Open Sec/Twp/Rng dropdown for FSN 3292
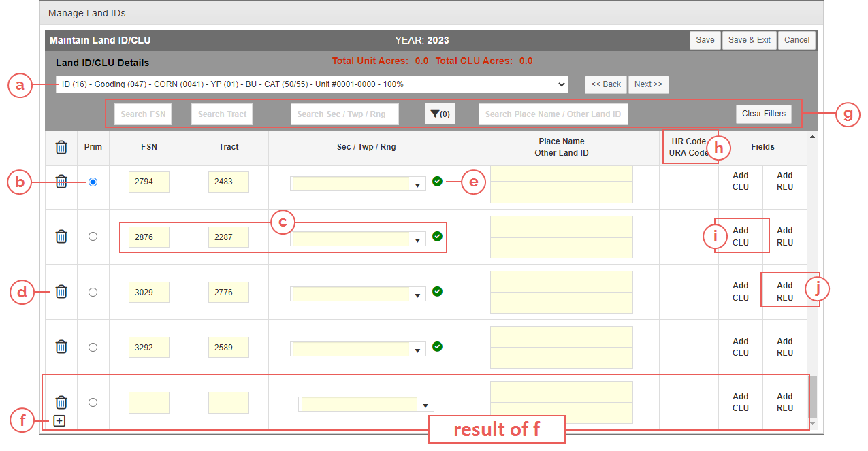 (x=358, y=349)
